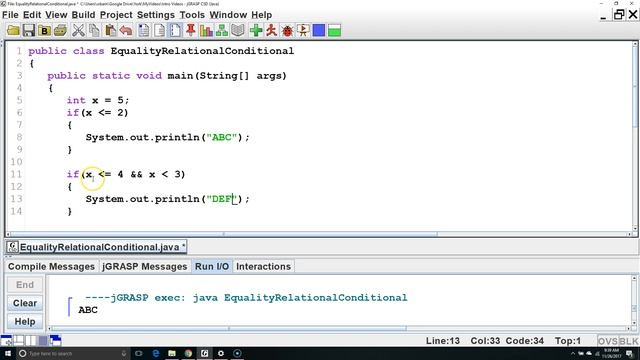
Task: Click the canvas easel run icon
Action: click(x=303, y=31)
